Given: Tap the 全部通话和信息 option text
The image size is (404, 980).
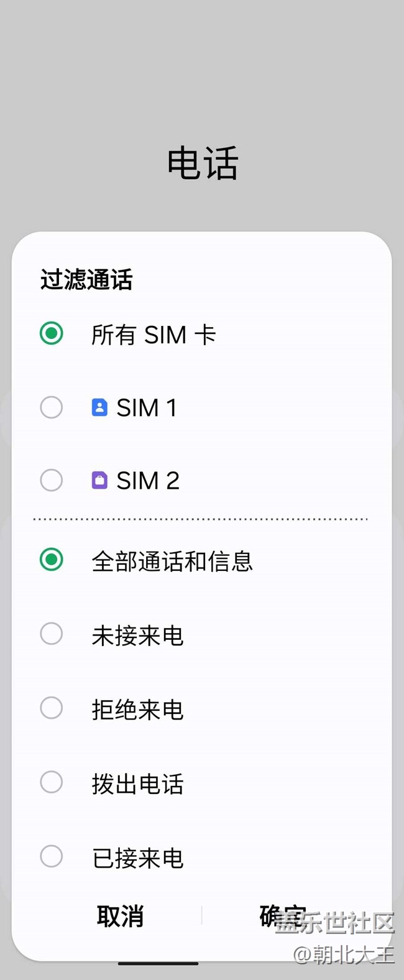Looking at the screenshot, I should pos(172,561).
